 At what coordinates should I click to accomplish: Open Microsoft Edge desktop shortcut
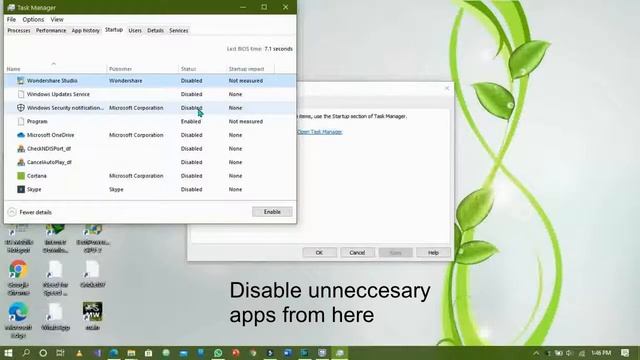click(18, 320)
